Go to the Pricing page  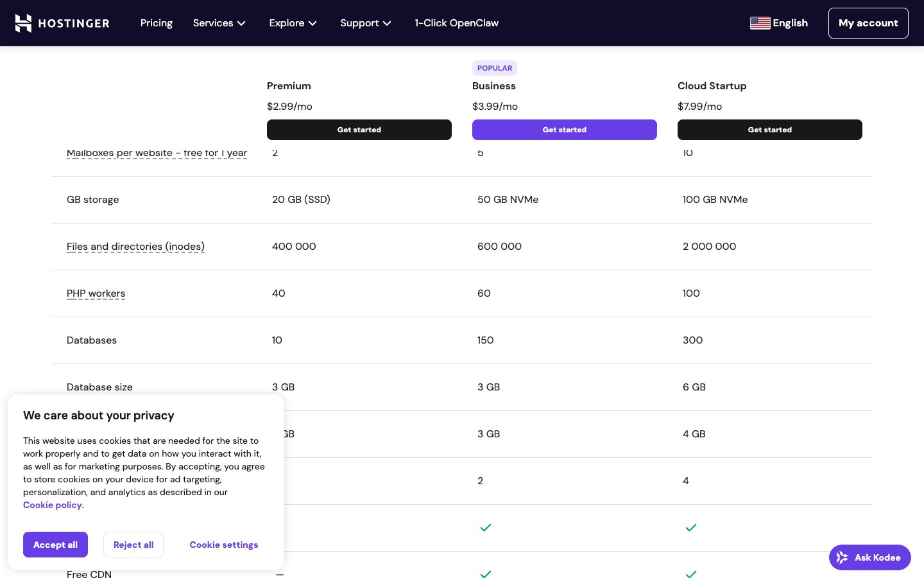[x=157, y=23]
